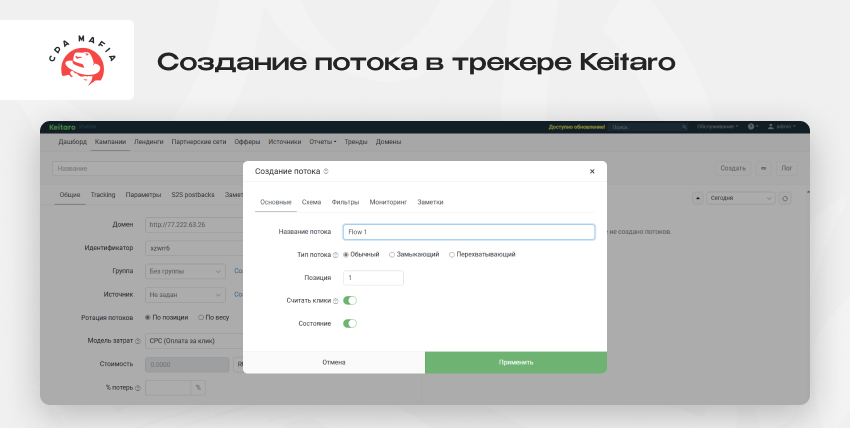850x428 pixels.
Task: Toggle the Считать клики switch
Action: (x=350, y=300)
